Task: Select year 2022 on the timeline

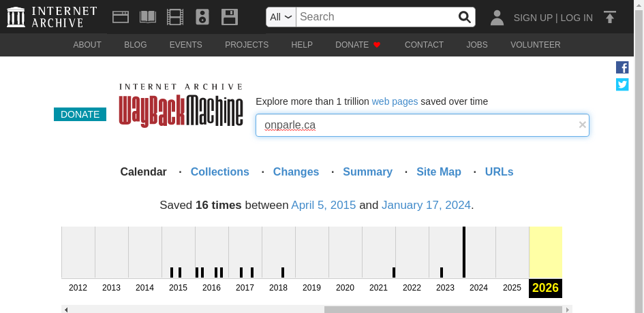Action: pyautogui.click(x=412, y=288)
